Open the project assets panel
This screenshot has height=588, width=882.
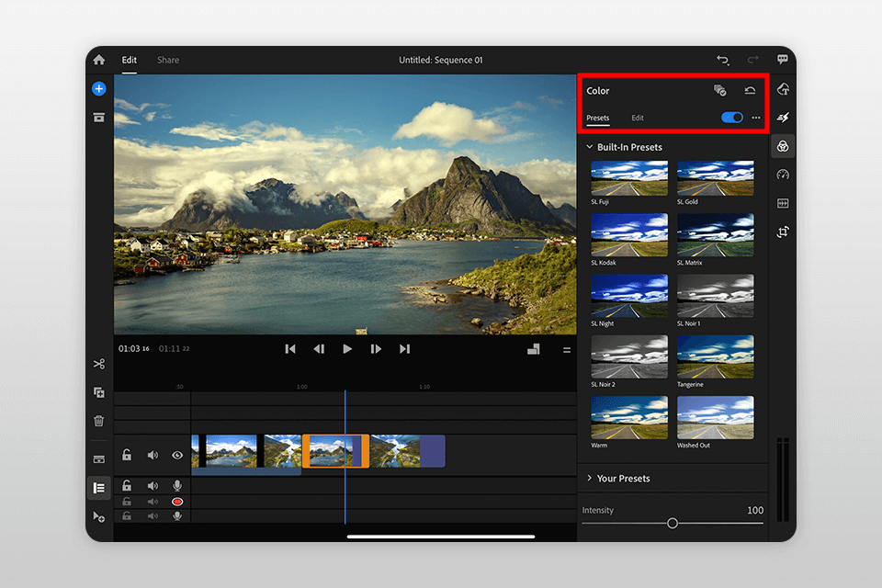tap(99, 118)
